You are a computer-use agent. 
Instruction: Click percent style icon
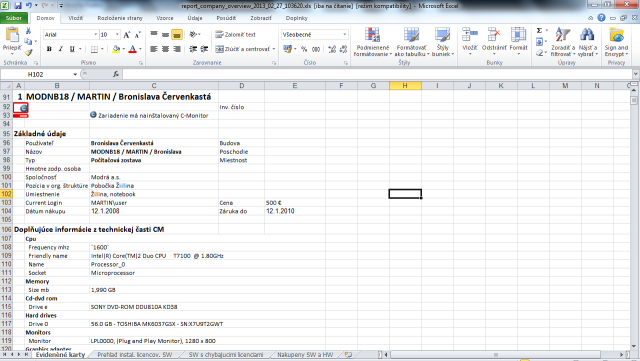tap(304, 49)
